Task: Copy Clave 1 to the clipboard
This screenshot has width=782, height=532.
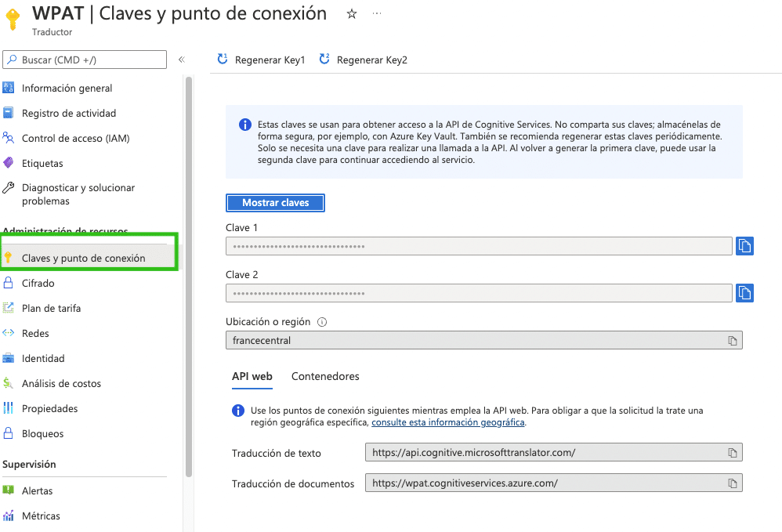Action: [x=744, y=246]
